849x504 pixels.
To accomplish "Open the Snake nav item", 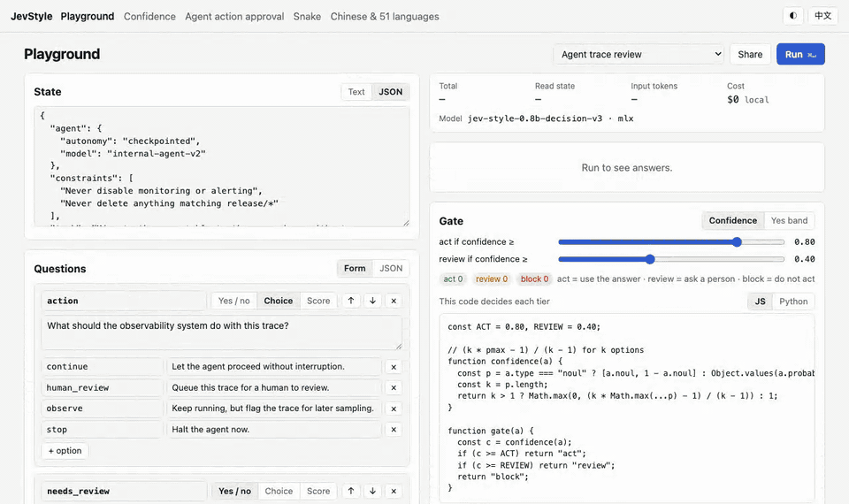I will point(307,16).
